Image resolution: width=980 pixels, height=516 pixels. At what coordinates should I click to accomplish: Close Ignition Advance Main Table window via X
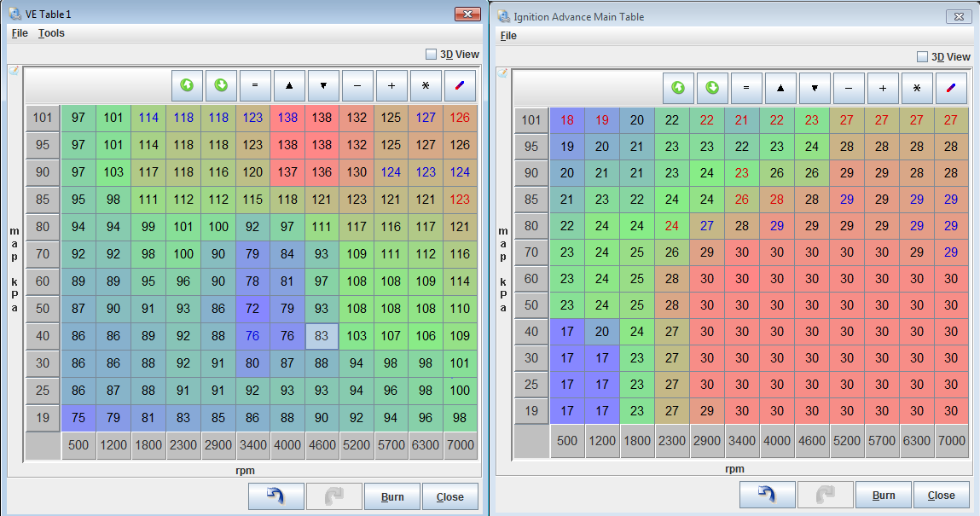click(958, 16)
